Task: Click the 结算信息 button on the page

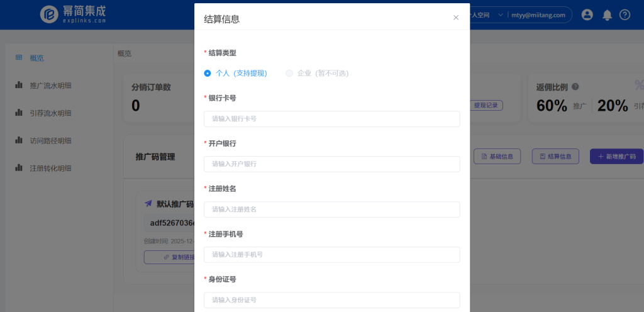Action: point(555,157)
